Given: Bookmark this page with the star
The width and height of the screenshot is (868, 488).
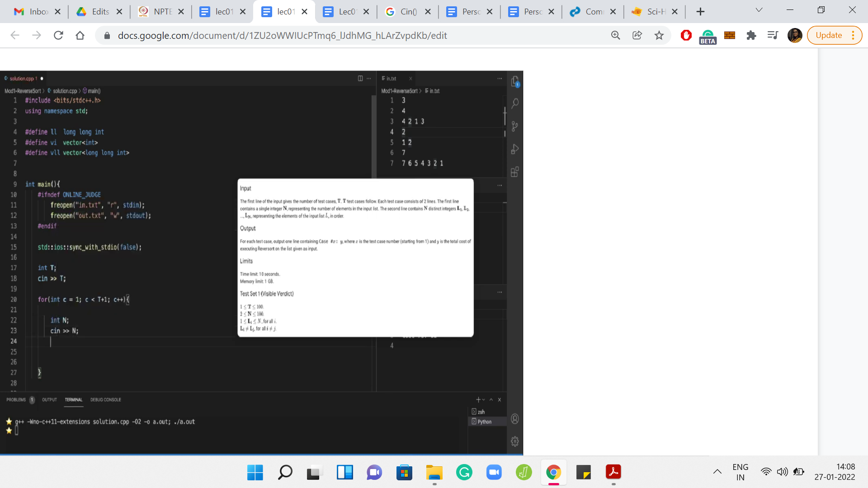Looking at the screenshot, I should coord(659,35).
